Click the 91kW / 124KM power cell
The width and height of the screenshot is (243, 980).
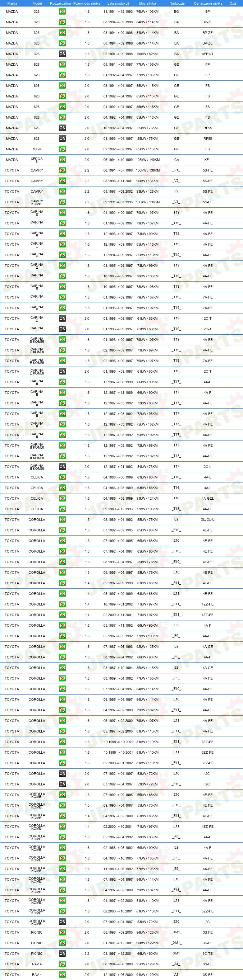click(x=148, y=498)
